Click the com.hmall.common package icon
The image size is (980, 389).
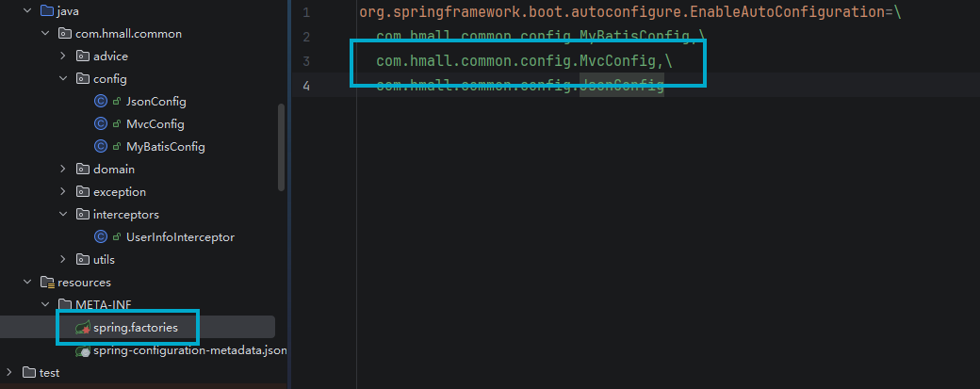(x=64, y=34)
